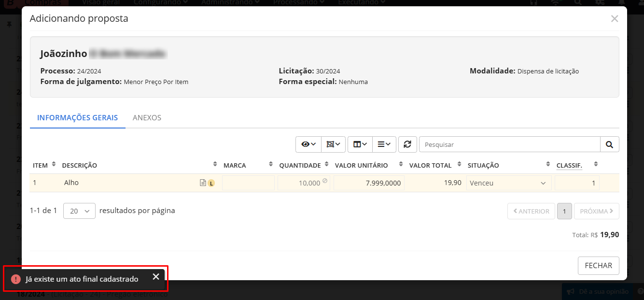This screenshot has width=644, height=300.
Task: Click the red error icon in toast
Action: [16, 279]
